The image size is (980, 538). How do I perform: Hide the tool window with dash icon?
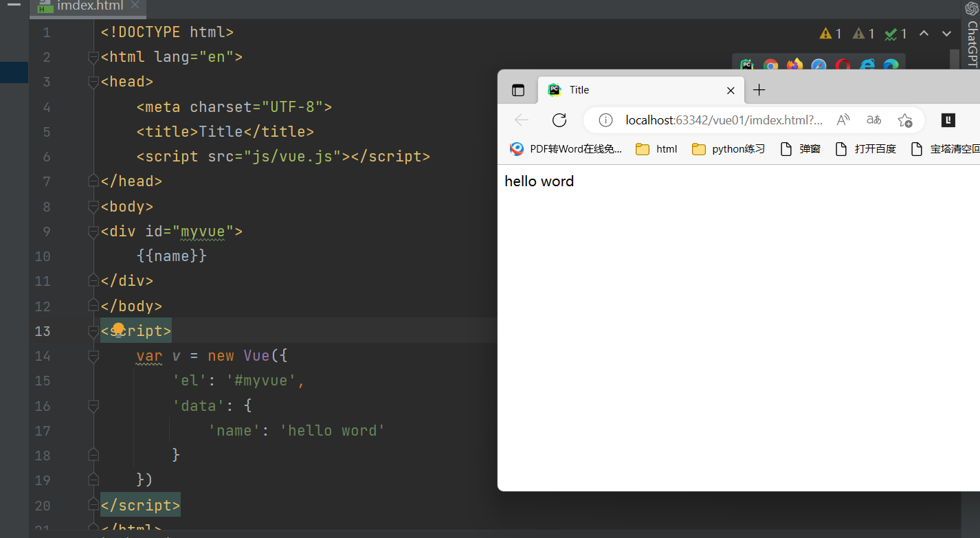[14, 5]
